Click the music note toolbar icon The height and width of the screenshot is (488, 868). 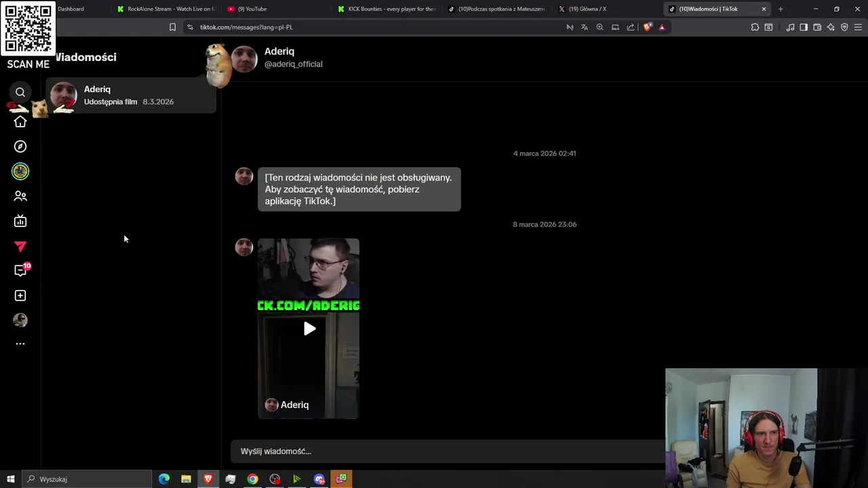[790, 27]
